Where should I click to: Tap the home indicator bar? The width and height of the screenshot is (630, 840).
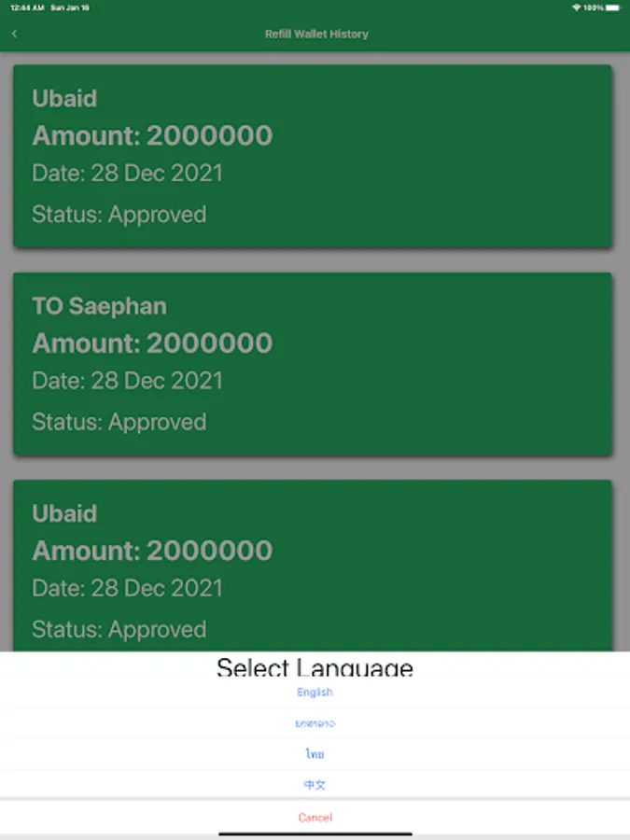(315, 834)
